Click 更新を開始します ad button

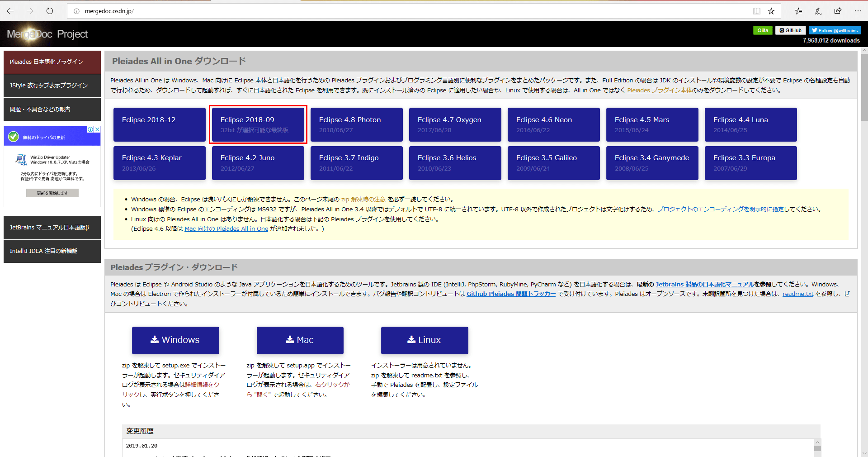52,193
